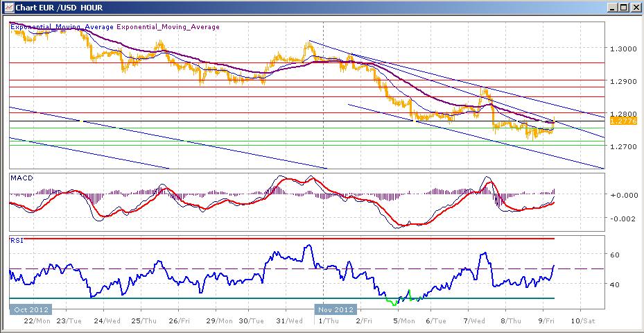
Task: Minimize the EUR/USD chart window
Action: [612, 8]
